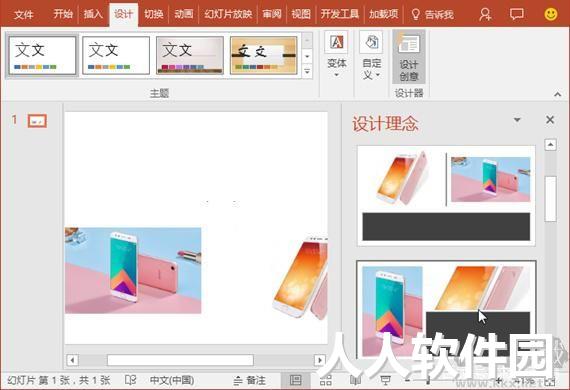The image size is (570, 390).
Task: Open the comments speech bubble icon
Action: pyautogui.click(x=517, y=15)
